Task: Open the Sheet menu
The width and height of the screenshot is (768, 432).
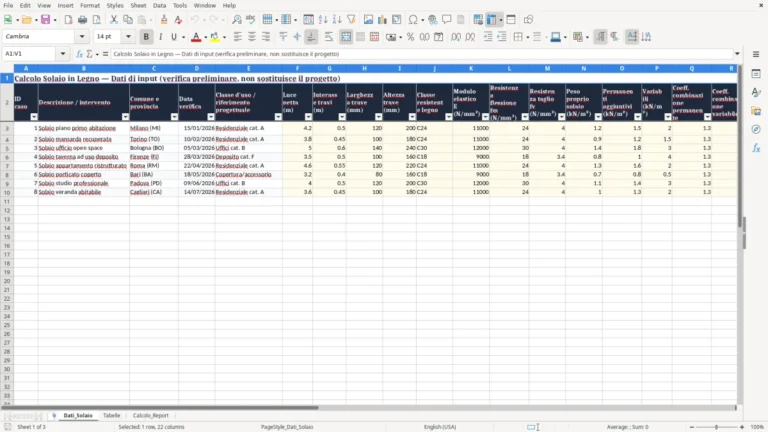Action: click(138, 5)
